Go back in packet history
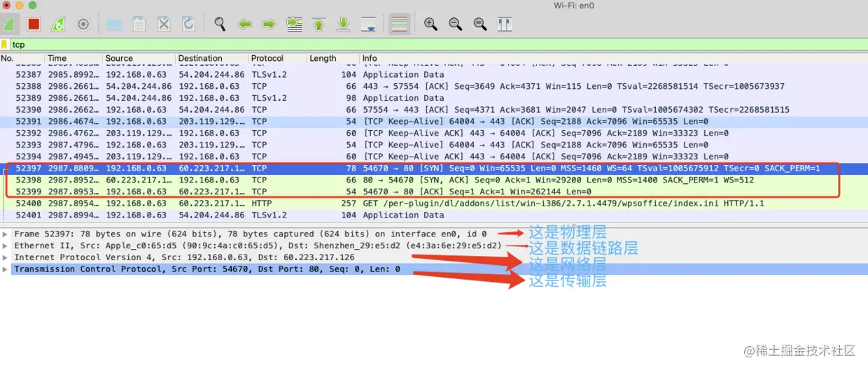The width and height of the screenshot is (868, 370). [244, 24]
